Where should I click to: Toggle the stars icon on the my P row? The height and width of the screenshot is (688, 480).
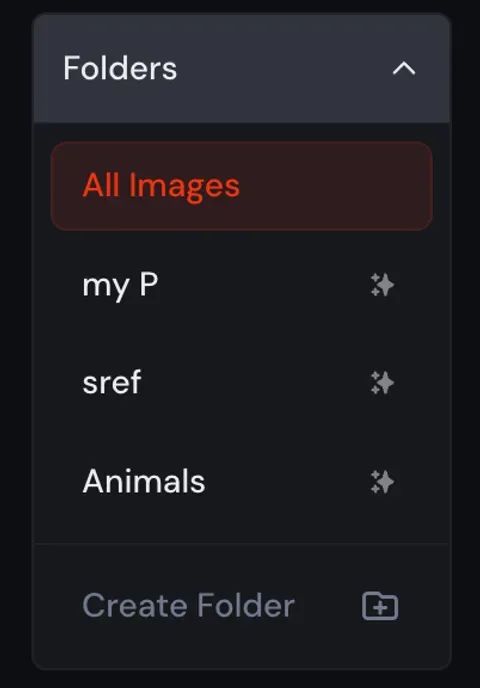pos(382,285)
